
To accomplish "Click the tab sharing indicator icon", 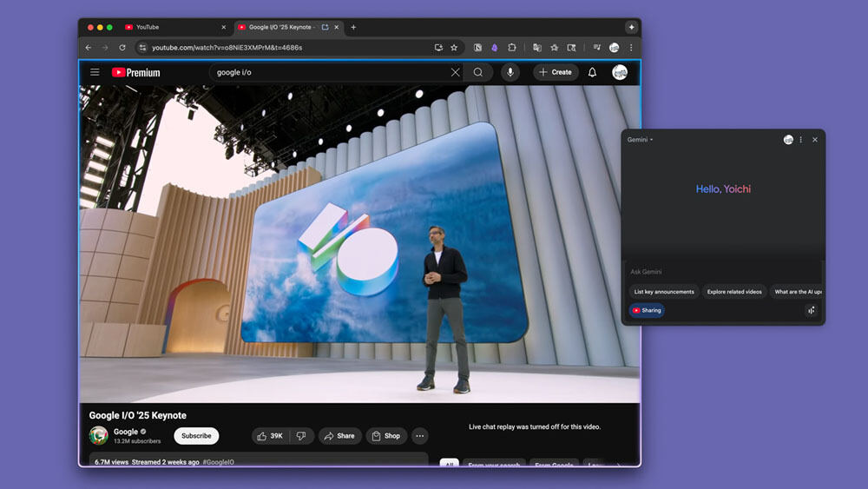I will pyautogui.click(x=325, y=27).
